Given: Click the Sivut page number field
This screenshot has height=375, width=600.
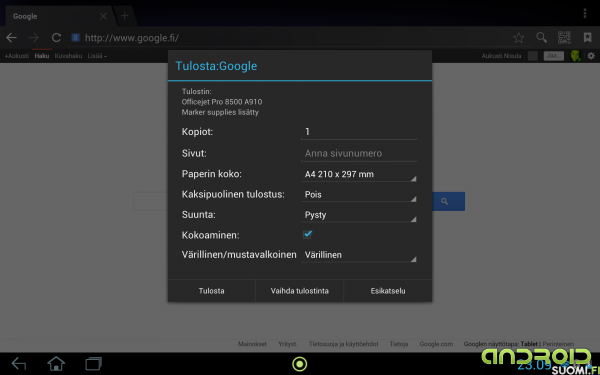Looking at the screenshot, I should click(359, 153).
